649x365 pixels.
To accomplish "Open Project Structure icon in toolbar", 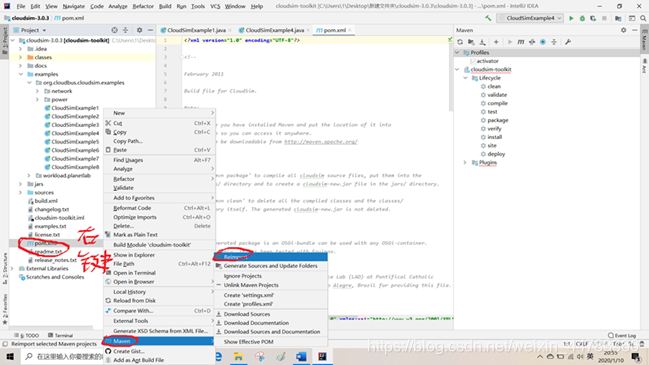I will click(x=618, y=18).
